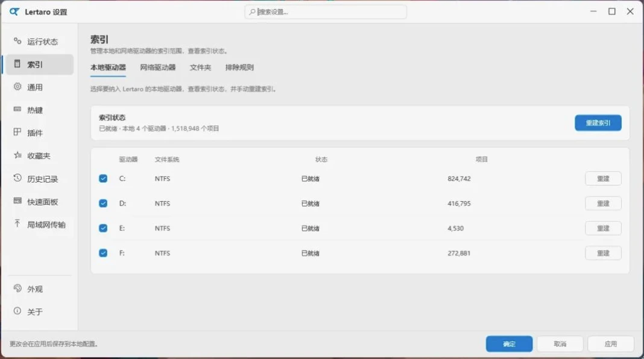Open the 通用 gear icon

pos(17,87)
